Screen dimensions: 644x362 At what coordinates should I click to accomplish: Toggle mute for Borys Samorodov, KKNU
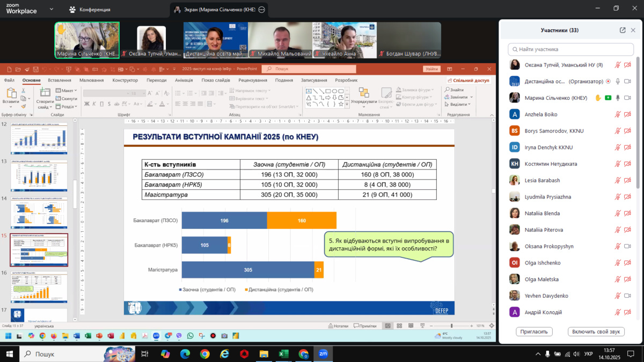point(618,131)
